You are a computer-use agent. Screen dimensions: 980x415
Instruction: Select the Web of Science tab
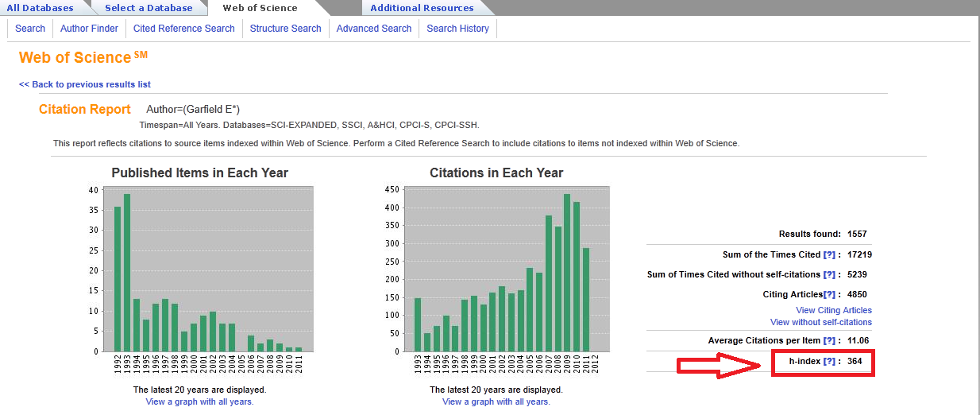point(260,8)
